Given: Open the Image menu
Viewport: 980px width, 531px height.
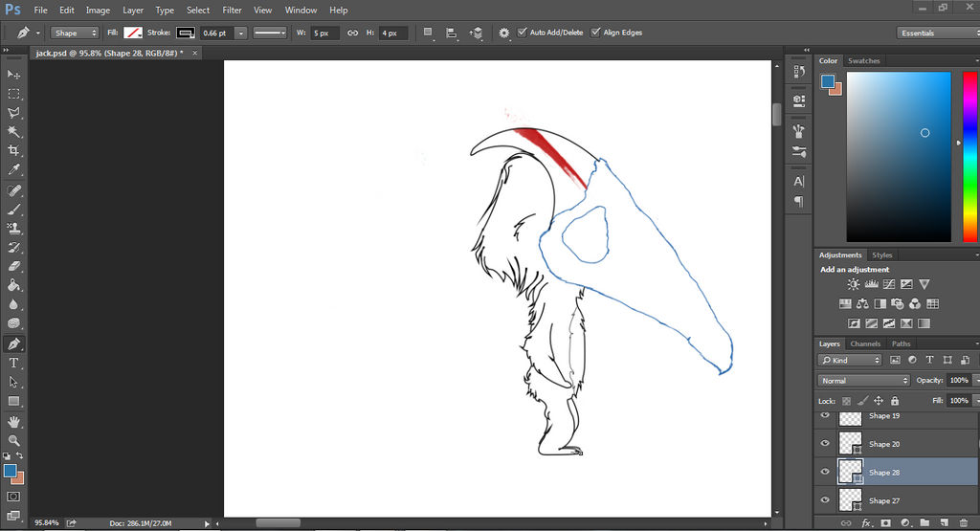Looking at the screenshot, I should (x=99, y=10).
